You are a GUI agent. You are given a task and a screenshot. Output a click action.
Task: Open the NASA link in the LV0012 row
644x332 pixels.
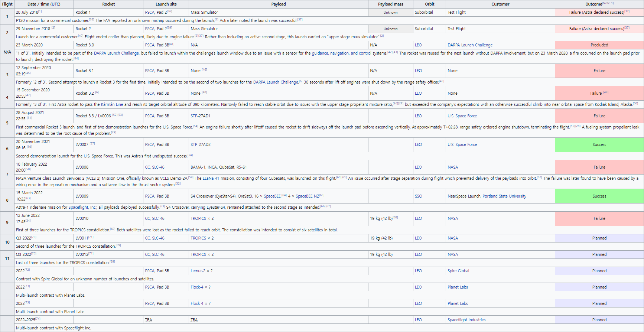pos(453,254)
